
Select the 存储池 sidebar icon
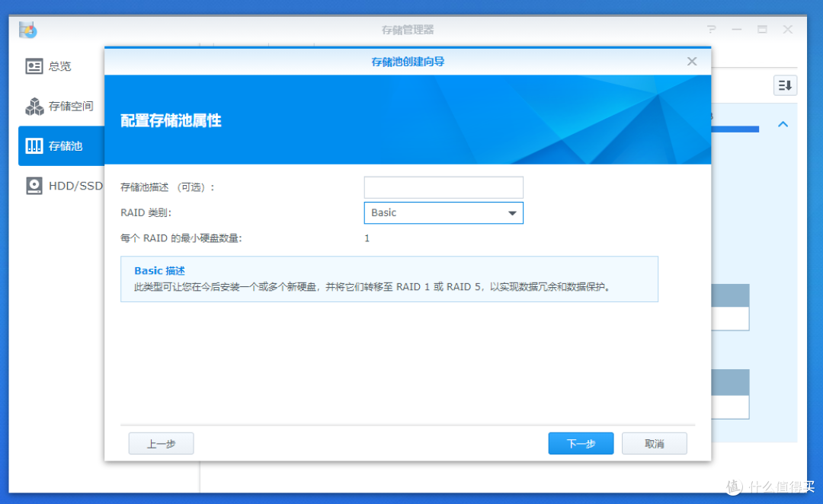click(34, 146)
